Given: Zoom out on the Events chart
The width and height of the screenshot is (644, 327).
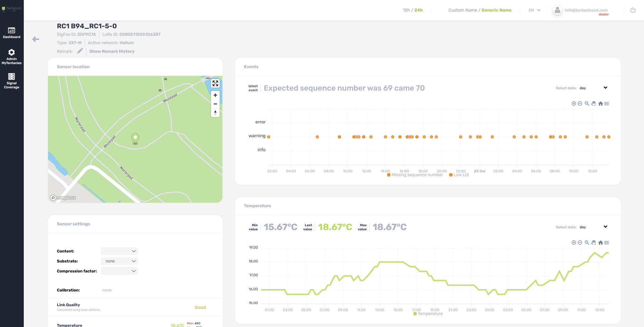Looking at the screenshot, I should pyautogui.click(x=580, y=103).
